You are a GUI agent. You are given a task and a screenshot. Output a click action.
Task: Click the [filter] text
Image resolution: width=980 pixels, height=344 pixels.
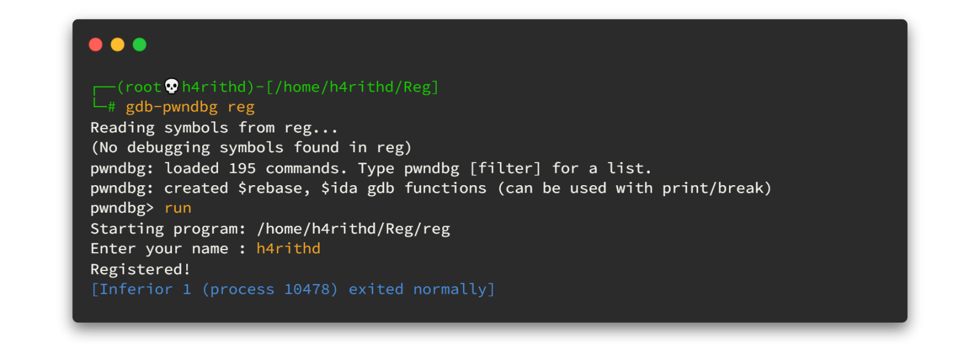point(505,168)
